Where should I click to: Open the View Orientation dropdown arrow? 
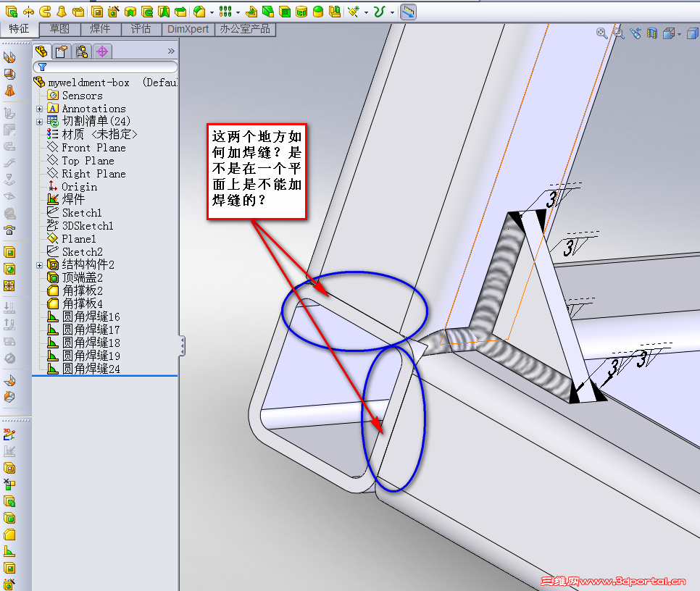coord(679,34)
